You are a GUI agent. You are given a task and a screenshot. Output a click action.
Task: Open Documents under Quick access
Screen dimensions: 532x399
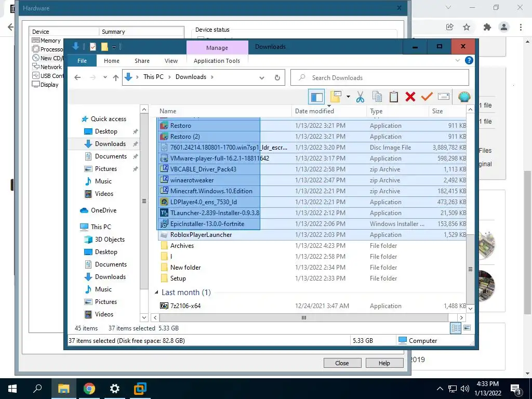[111, 156]
